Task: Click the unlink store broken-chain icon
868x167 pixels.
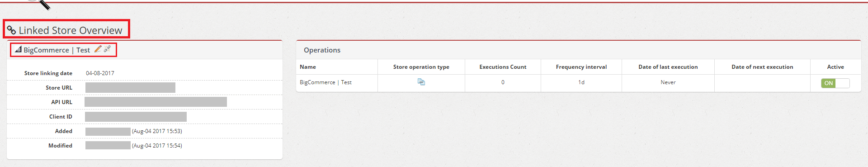Action: pyautogui.click(x=107, y=49)
